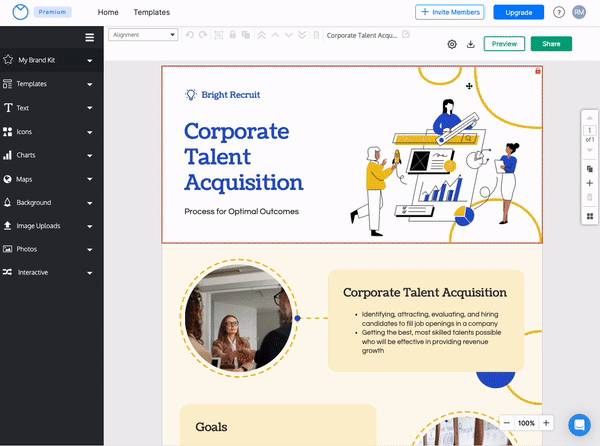Image resolution: width=600 pixels, height=446 pixels.
Task: Click document title Corporate Talent Acqu...
Action: tap(362, 35)
